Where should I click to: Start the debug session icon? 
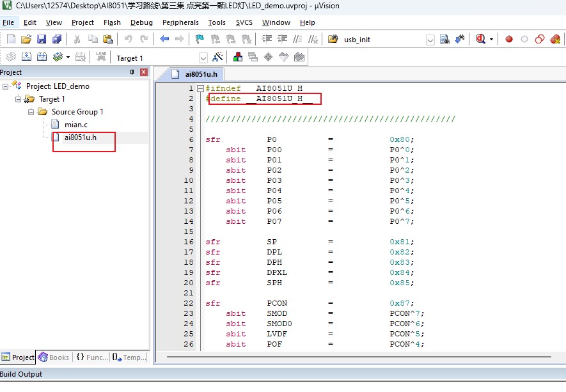[480, 39]
